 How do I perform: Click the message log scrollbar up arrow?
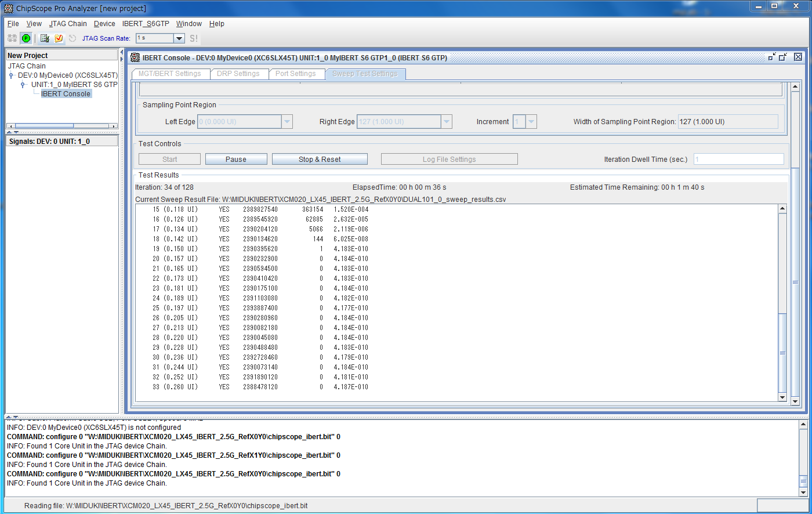pos(803,425)
